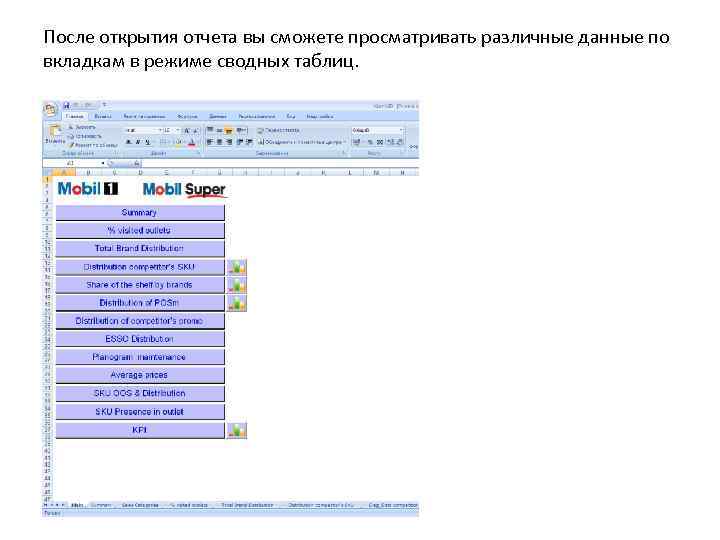
Task: Click the Decrease Font Size icon
Action: point(196,130)
